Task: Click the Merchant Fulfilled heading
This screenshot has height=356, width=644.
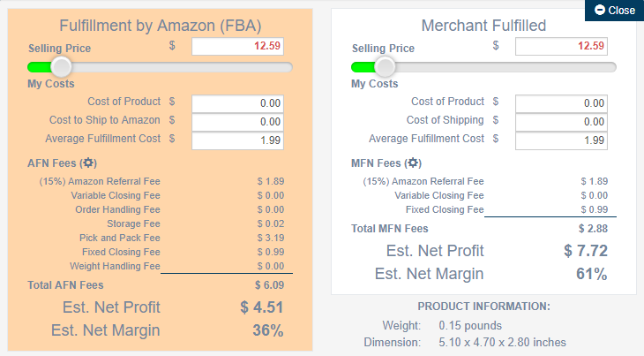Action: click(x=483, y=26)
